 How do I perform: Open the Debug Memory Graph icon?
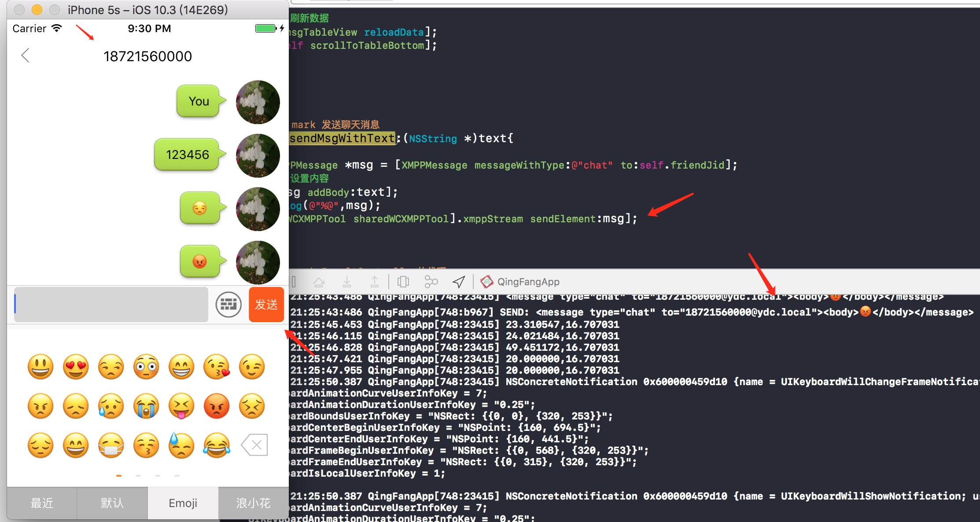pos(431,282)
